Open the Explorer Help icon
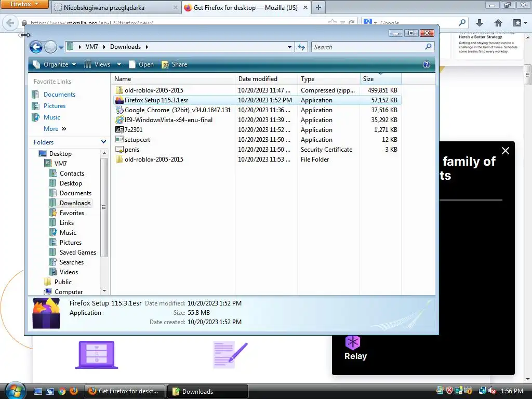Viewport: 532px width, 399px height. pos(427,64)
